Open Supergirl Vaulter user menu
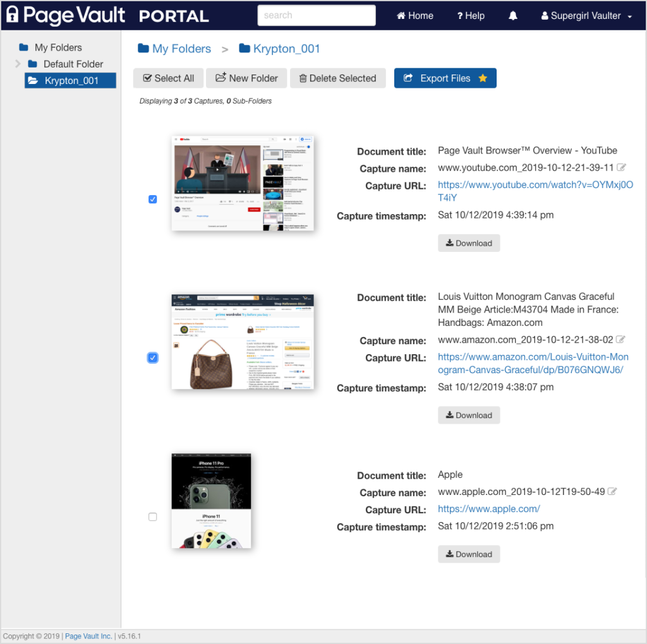 coord(586,16)
